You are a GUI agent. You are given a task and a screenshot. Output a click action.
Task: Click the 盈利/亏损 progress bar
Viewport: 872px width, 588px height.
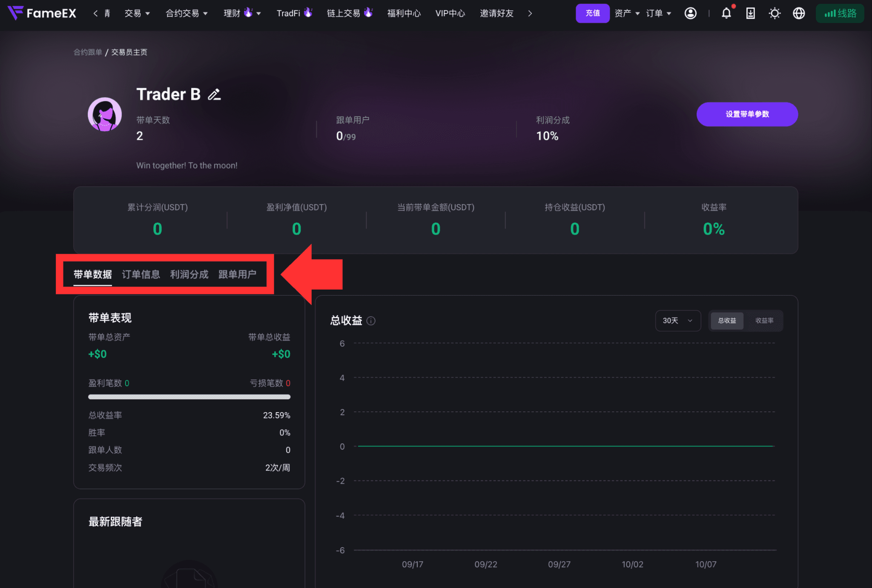[x=189, y=397]
